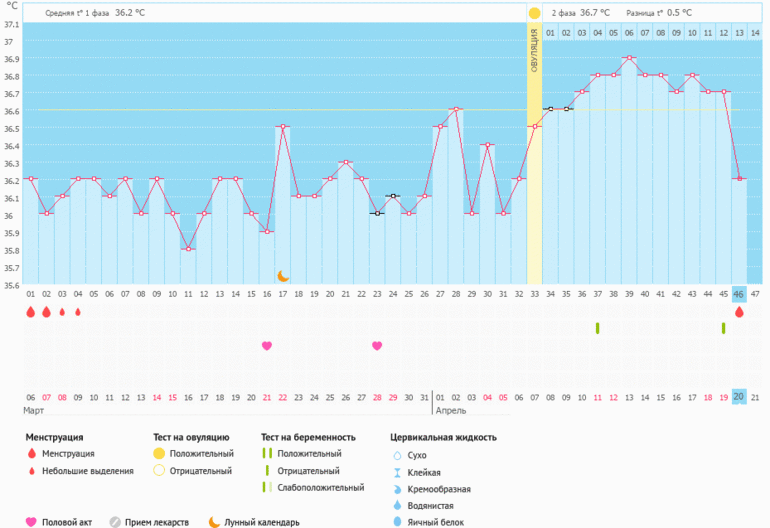
Task: Click the 'Яичный белок' cervical fluid legend icon
Action: pos(398,521)
